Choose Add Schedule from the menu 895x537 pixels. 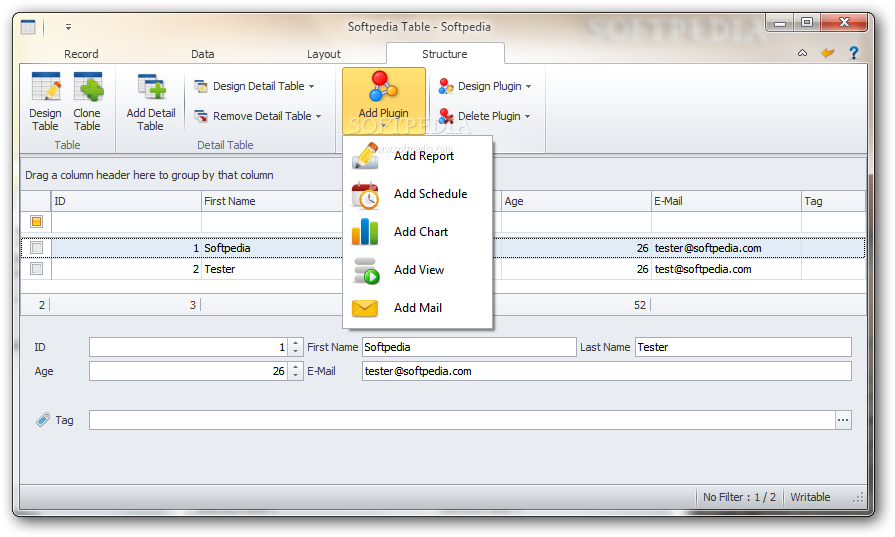417,194
